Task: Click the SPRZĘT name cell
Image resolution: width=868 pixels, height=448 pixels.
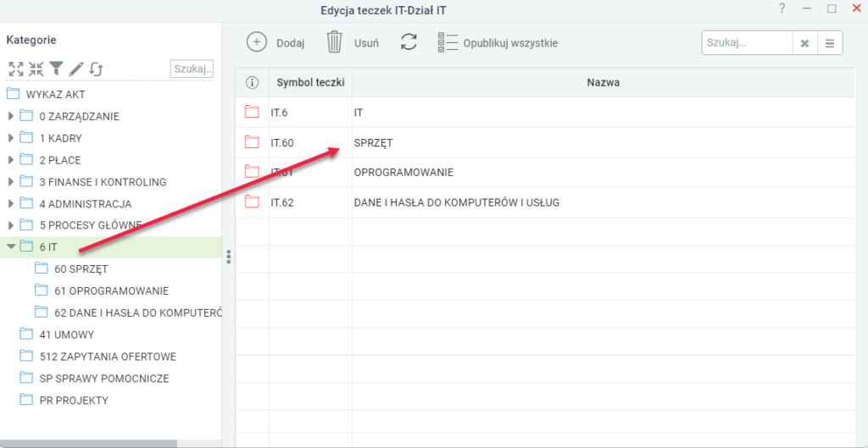Action: (603, 142)
